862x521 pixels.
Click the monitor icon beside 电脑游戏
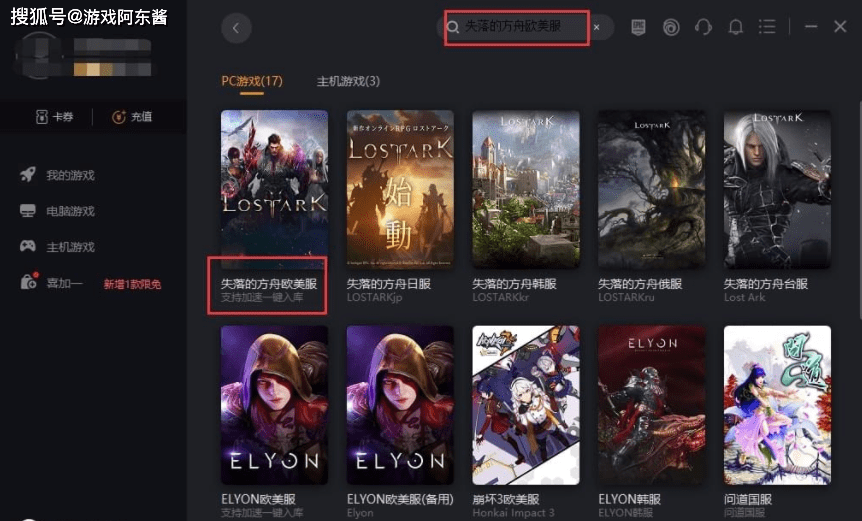tap(27, 210)
